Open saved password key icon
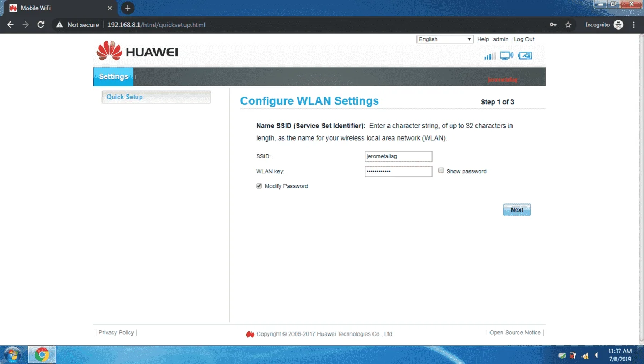This screenshot has width=644, height=364. [553, 25]
